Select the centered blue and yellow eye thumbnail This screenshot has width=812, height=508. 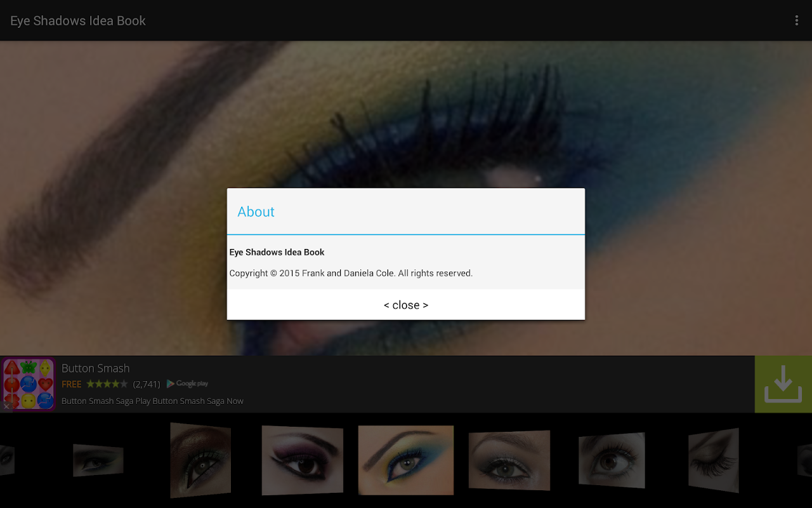[406, 460]
